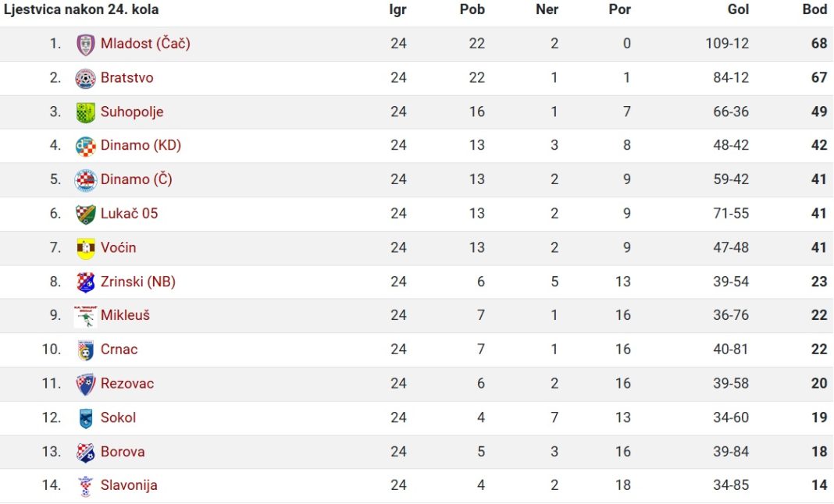
Task: Click the Bod column header
Action: point(814,9)
